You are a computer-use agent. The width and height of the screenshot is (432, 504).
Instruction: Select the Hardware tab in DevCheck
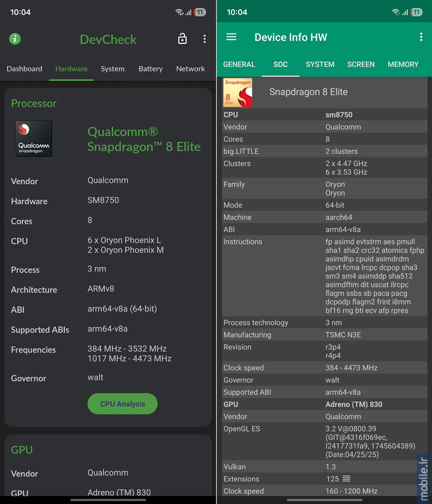71,69
